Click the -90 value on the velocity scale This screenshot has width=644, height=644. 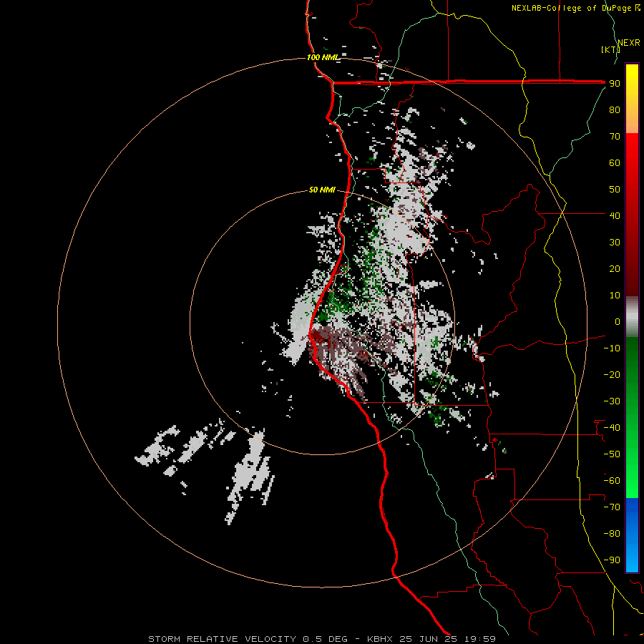612,560
